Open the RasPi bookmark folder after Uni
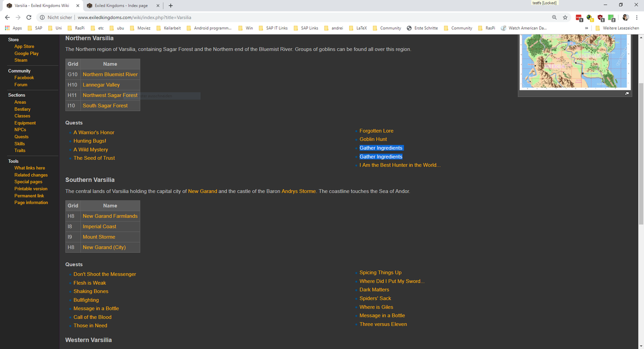This screenshot has width=644, height=349. (75, 28)
